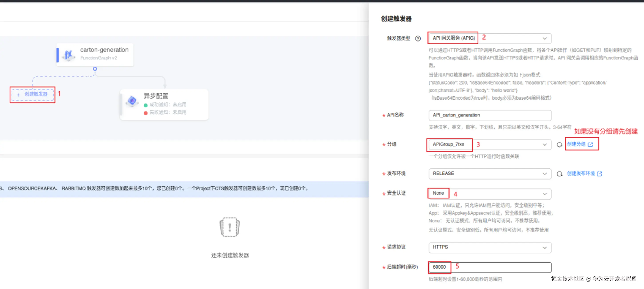Click the plus icon in create trigger box

click(x=18, y=95)
